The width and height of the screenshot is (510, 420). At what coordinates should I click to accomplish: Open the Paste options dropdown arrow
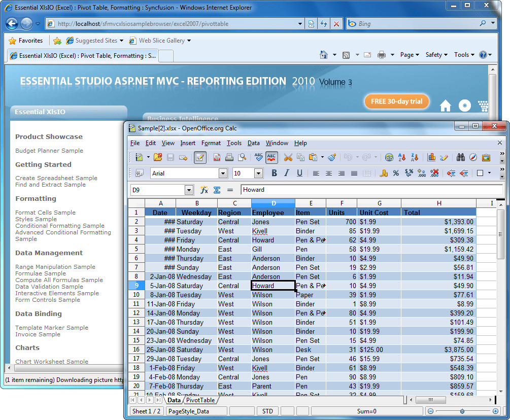point(322,158)
